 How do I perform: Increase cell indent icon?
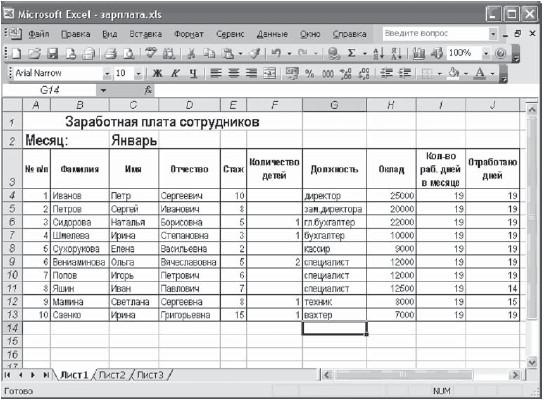405,73
